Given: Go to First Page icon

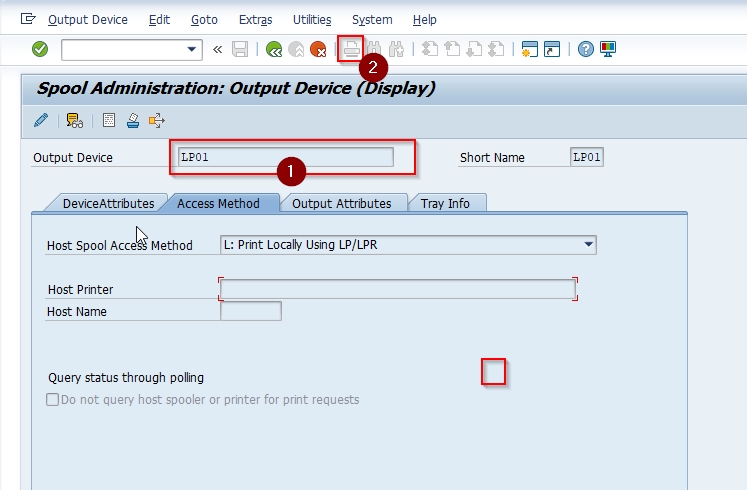Looking at the screenshot, I should (430, 49).
